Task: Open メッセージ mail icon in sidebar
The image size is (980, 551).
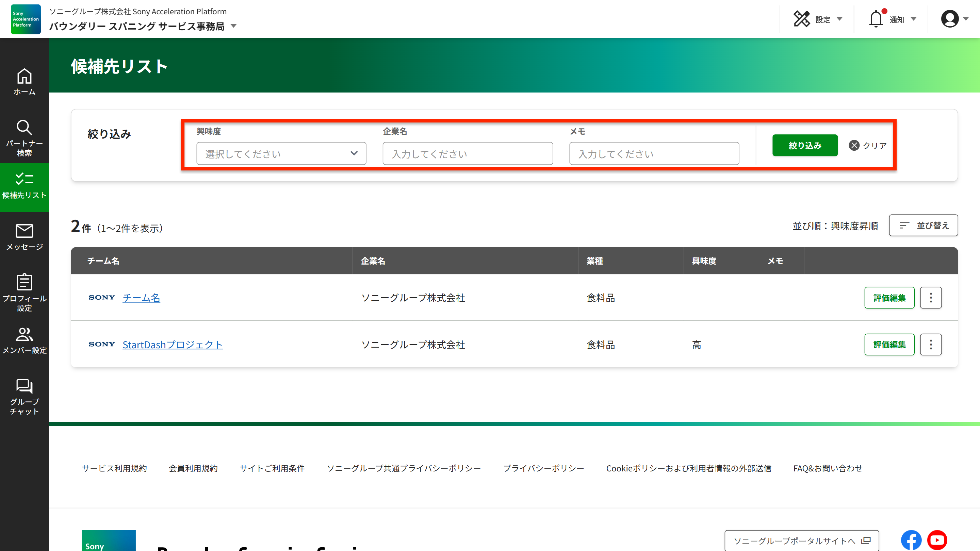Action: pyautogui.click(x=24, y=236)
